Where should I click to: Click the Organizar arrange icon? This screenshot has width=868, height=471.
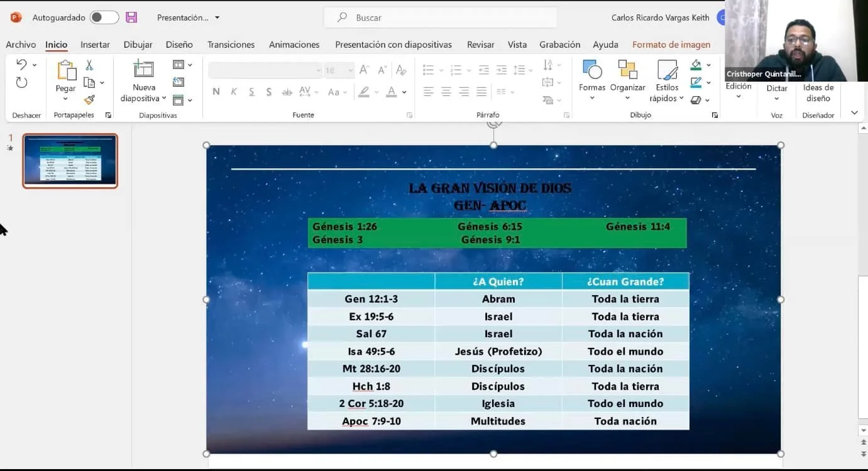pyautogui.click(x=627, y=69)
